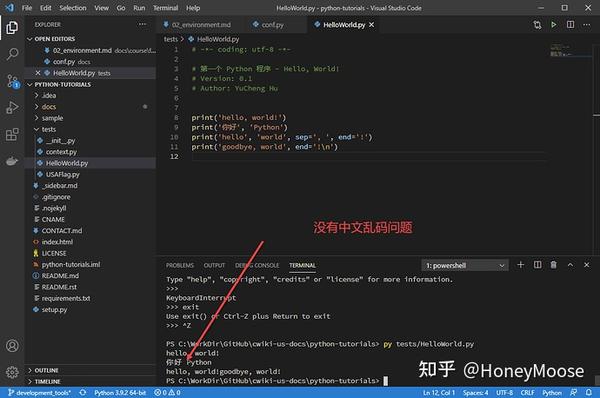This screenshot has width=600, height=398.
Task: Open changes compare icon in editor toolbar
Action: click(537, 25)
